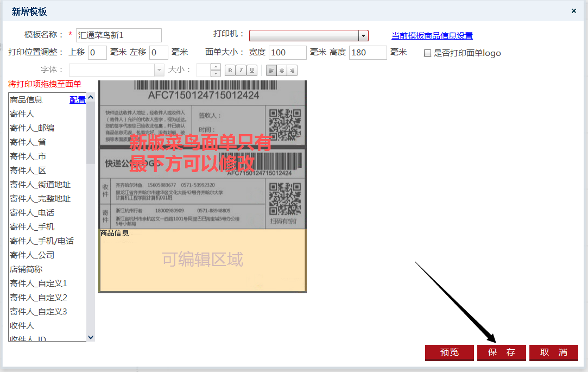Screen dimensions: 588x372
Task: Select 商品信息 in the print item list
Action: coord(26,100)
